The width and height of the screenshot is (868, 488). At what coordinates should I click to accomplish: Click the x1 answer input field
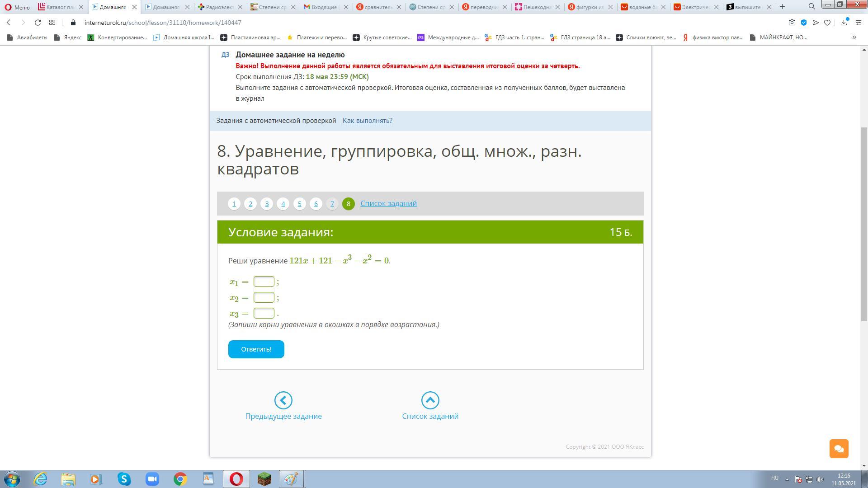point(264,282)
